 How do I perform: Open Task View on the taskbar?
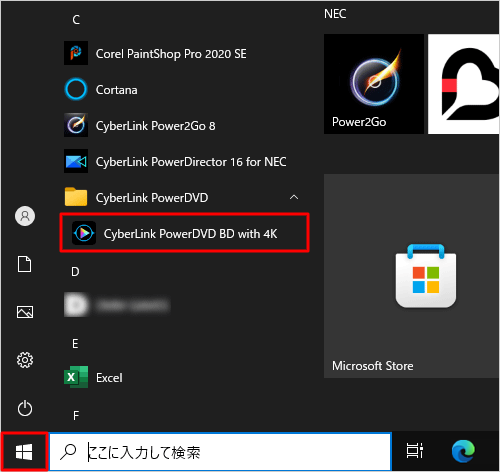[x=415, y=451]
